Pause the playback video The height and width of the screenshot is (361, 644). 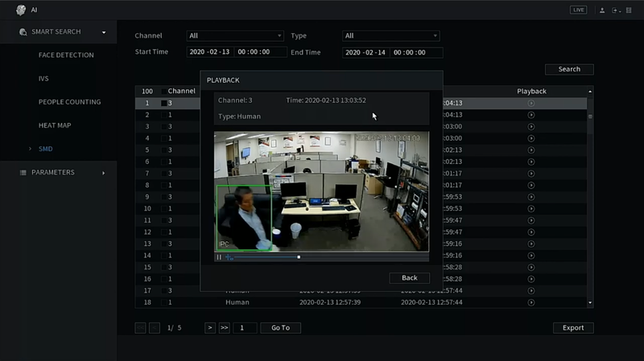[219, 257]
